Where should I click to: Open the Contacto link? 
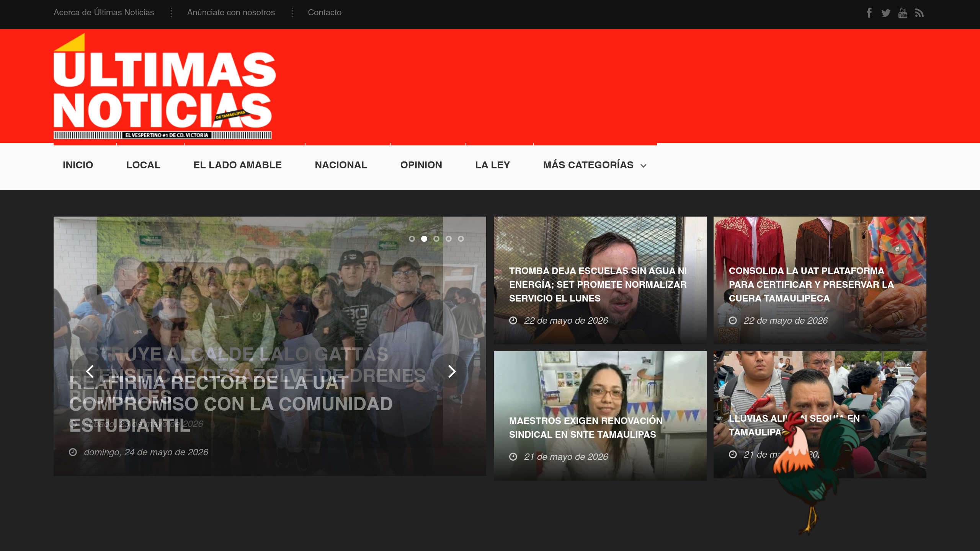point(325,13)
